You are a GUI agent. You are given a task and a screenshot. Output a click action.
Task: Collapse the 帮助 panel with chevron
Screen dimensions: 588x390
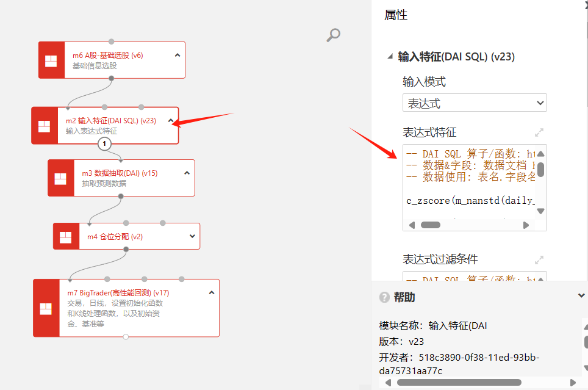coord(581,296)
